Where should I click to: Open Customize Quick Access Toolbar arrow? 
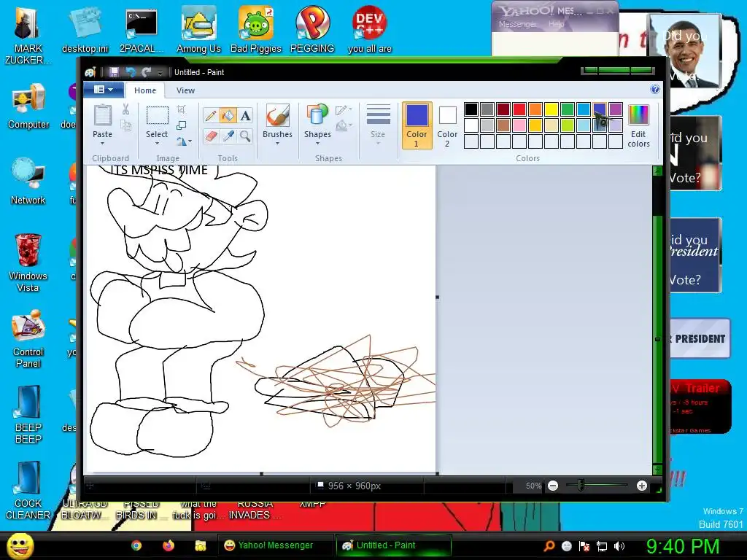click(x=160, y=72)
